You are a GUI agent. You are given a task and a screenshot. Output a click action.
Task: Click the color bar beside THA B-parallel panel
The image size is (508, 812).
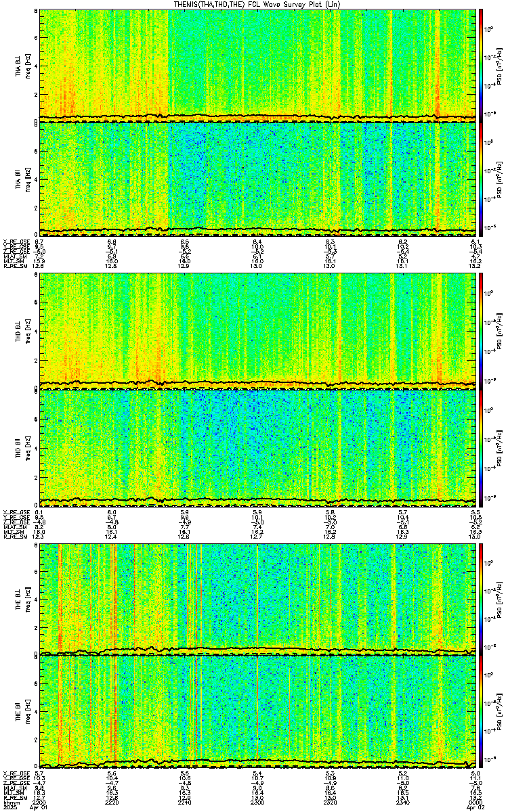tap(481, 178)
